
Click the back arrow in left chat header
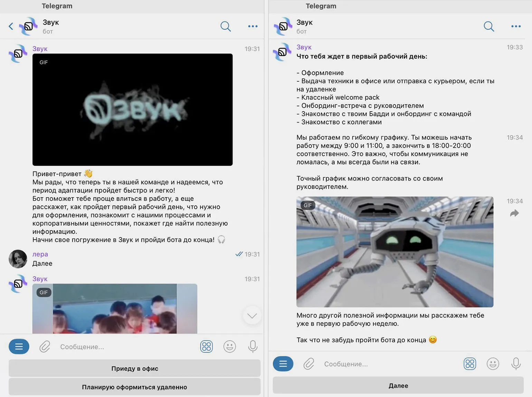(x=11, y=26)
